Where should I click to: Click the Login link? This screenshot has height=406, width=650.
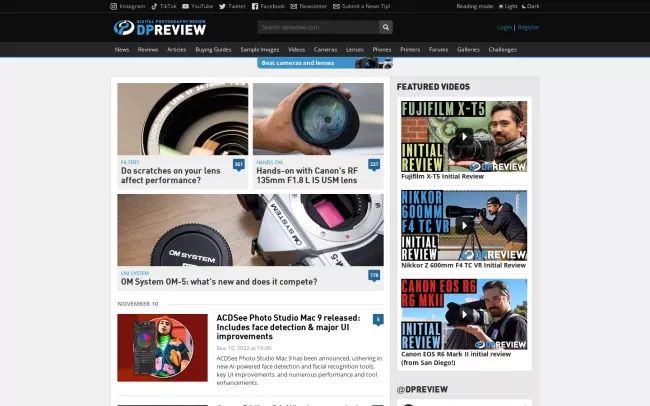click(504, 27)
